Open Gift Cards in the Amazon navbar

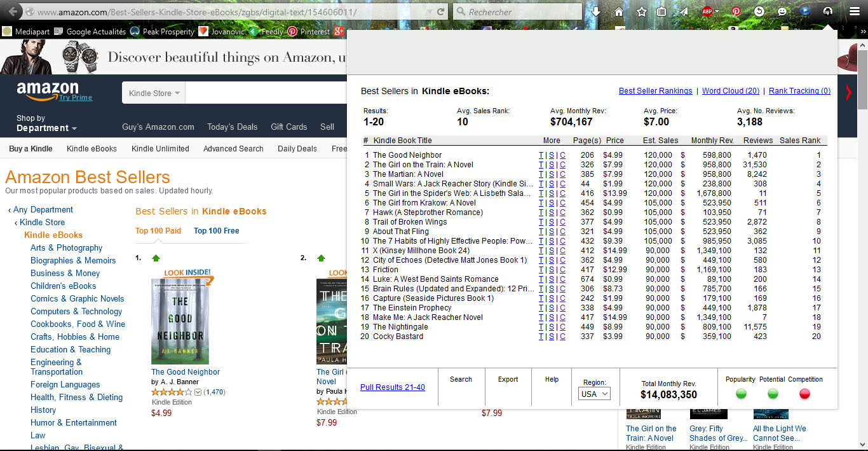coord(288,127)
